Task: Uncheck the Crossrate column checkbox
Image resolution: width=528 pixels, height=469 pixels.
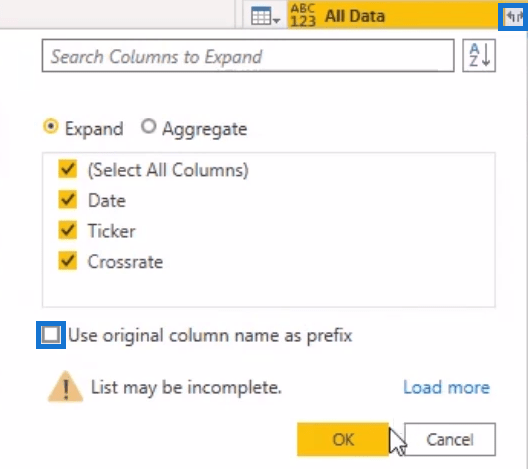Action: pyautogui.click(x=67, y=261)
